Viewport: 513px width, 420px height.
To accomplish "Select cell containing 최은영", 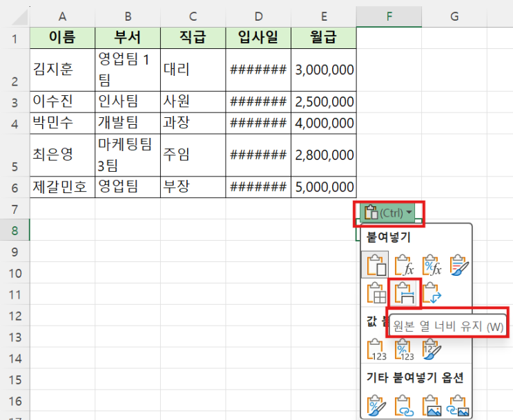I will tap(62, 155).
